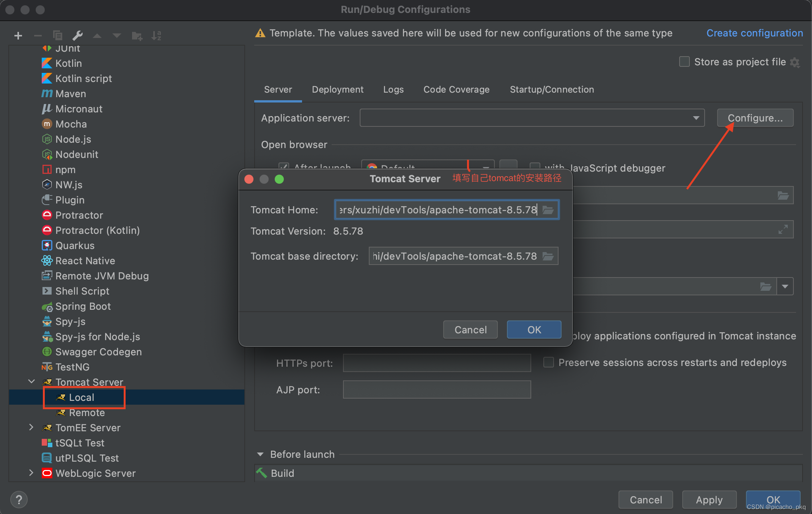Browse folder icon in Tomcat Home field
812x514 pixels.
tap(548, 210)
